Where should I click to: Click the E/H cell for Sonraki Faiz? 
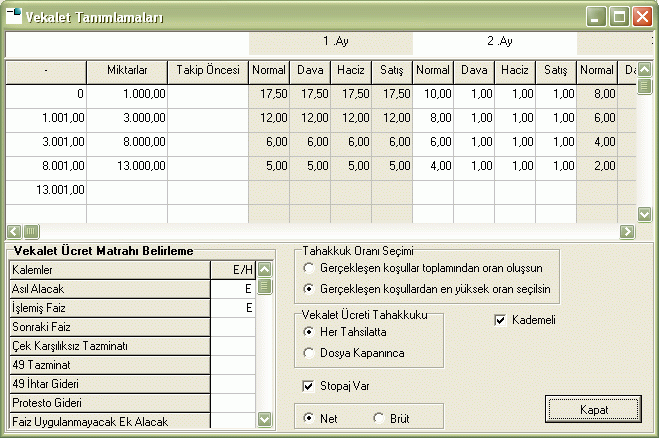[x=233, y=327]
